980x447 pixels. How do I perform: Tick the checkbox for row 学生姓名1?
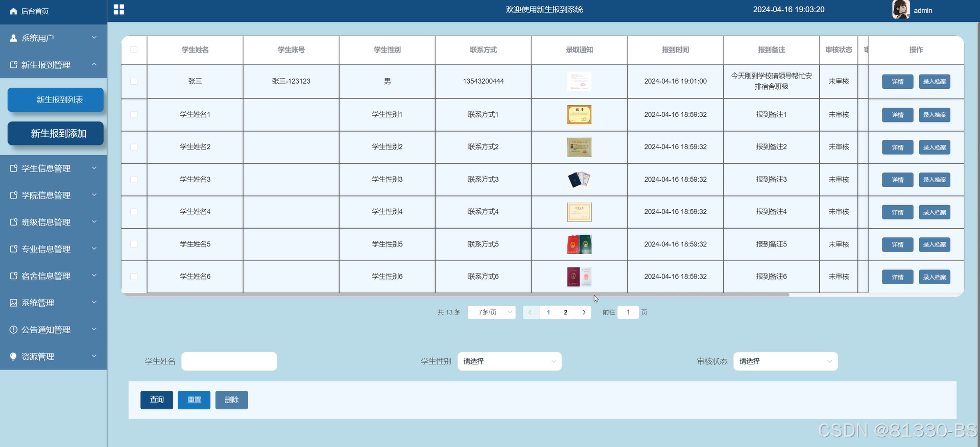pos(134,114)
